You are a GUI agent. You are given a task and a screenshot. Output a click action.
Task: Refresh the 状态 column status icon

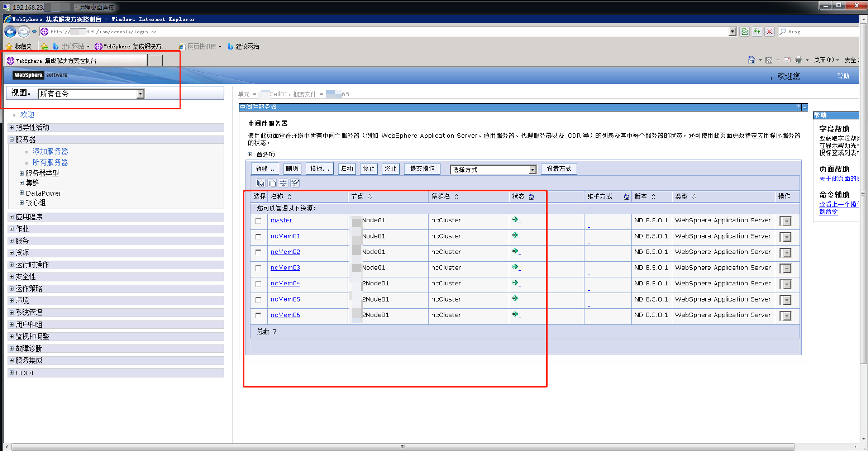click(x=531, y=197)
